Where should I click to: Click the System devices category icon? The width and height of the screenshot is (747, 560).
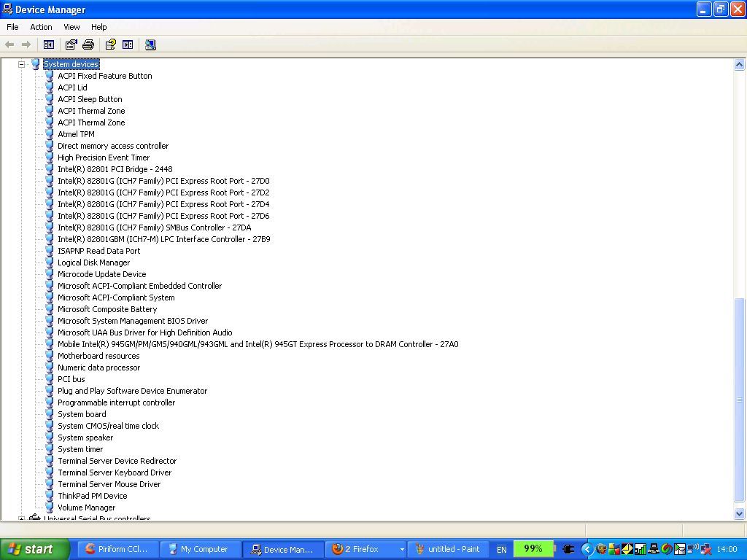[35, 64]
